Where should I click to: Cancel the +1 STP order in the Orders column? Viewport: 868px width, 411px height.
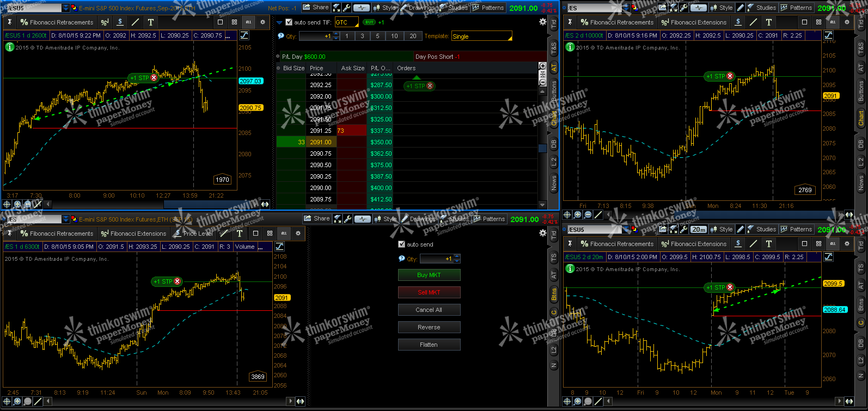430,86
